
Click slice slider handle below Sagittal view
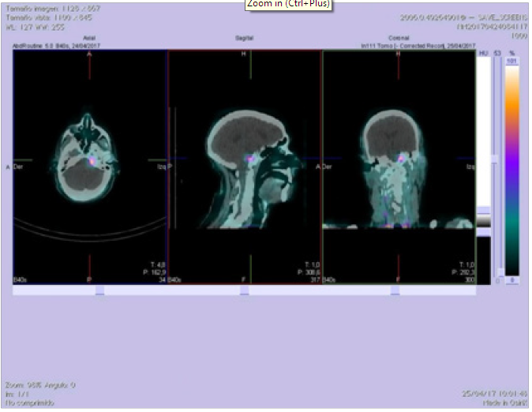pos(245,290)
